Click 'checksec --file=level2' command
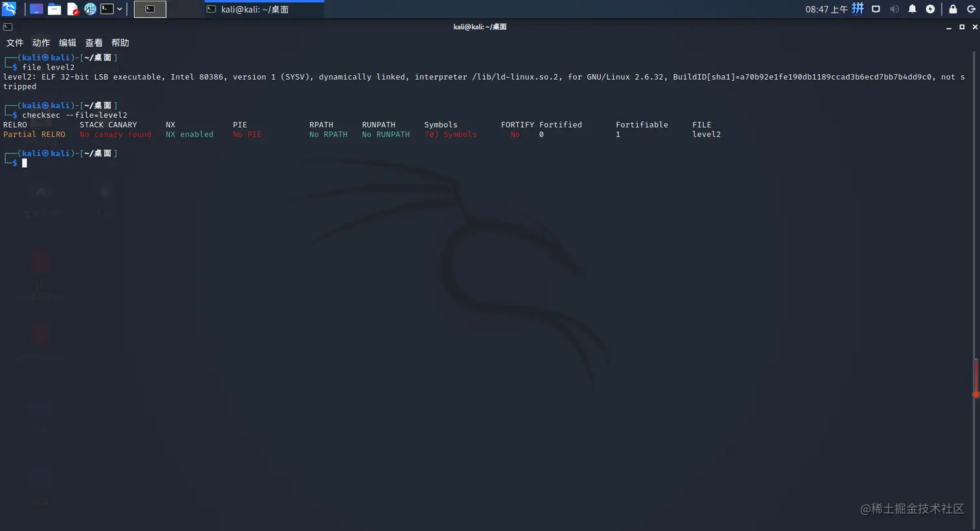Viewport: 980px width, 531px height. coord(75,115)
